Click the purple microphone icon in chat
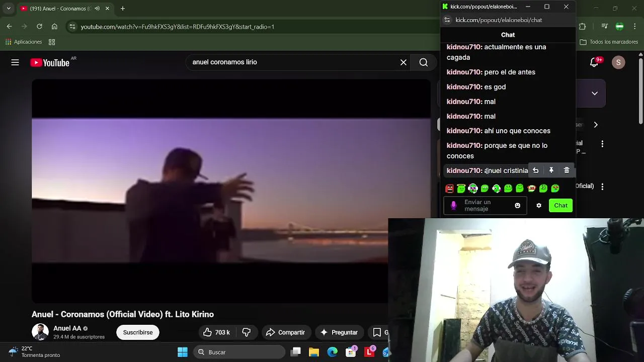644x362 pixels. click(x=453, y=206)
